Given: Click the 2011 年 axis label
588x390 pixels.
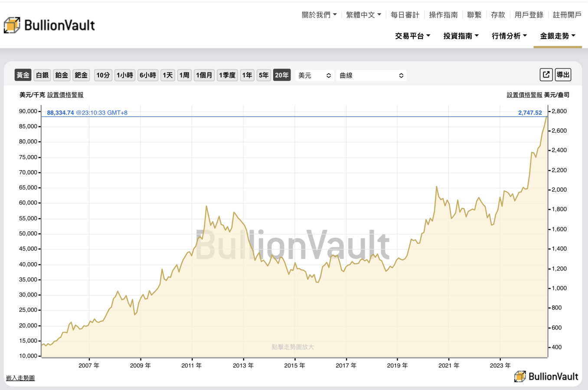Looking at the screenshot, I should (192, 365).
